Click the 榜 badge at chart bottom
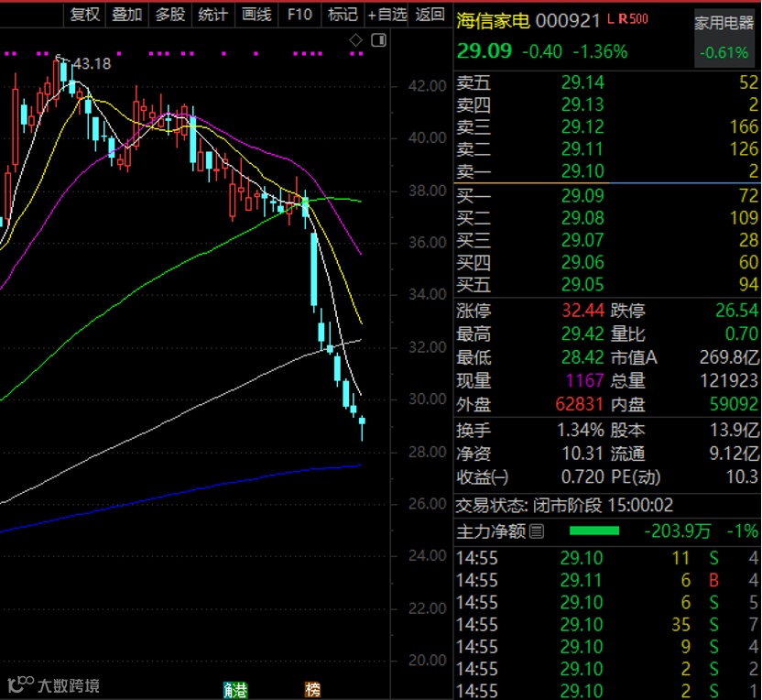762x700 pixels. (312, 689)
